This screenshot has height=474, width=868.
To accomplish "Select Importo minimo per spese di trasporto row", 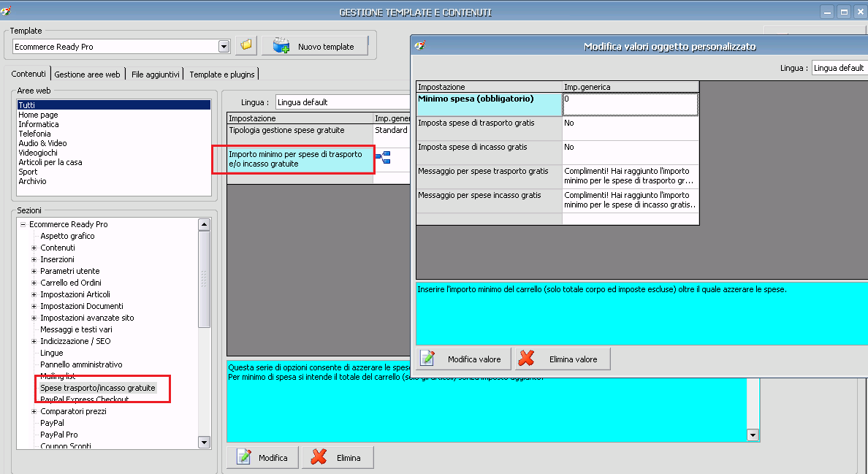I will click(x=300, y=159).
